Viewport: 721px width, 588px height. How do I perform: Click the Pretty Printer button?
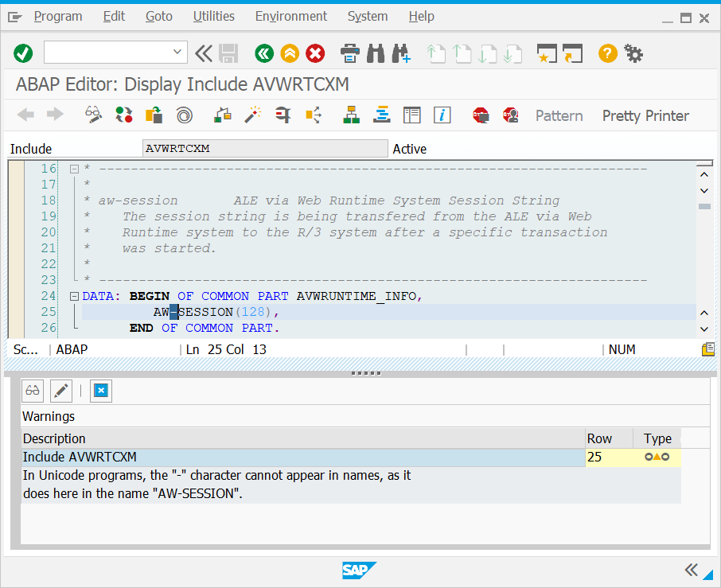click(645, 116)
